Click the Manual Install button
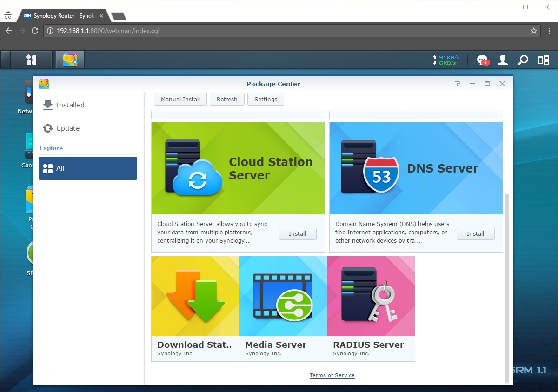 click(x=180, y=99)
